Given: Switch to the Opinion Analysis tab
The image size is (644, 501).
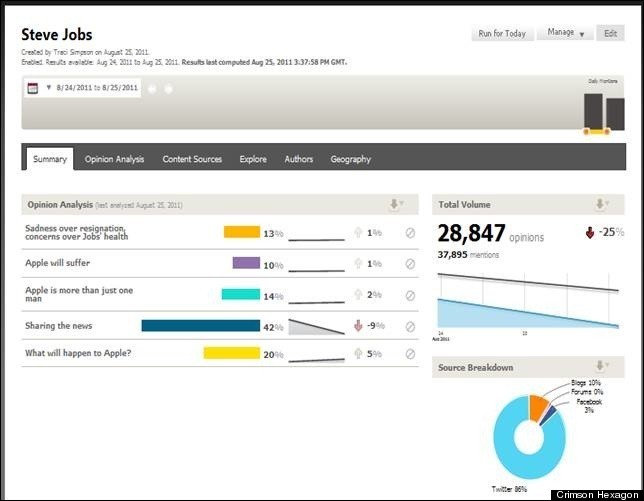Looking at the screenshot, I should click(114, 159).
